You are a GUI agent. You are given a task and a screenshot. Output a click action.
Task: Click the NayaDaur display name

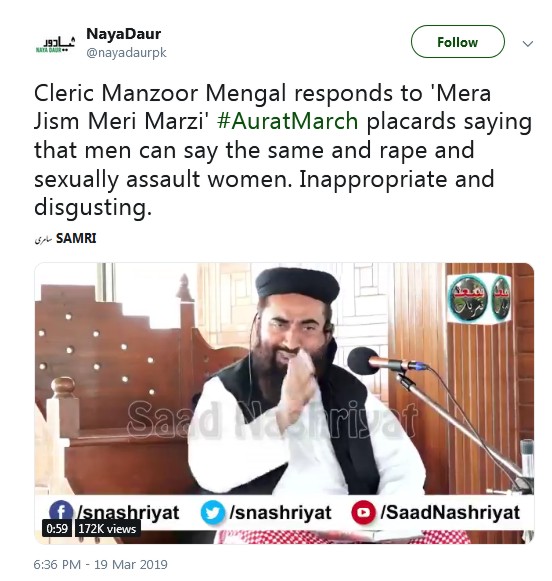point(123,34)
